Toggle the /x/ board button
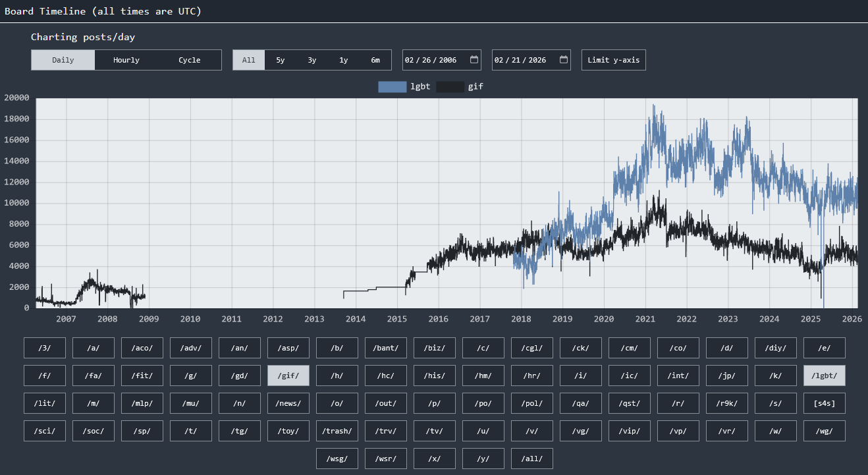The height and width of the screenshot is (475, 868). (435, 459)
